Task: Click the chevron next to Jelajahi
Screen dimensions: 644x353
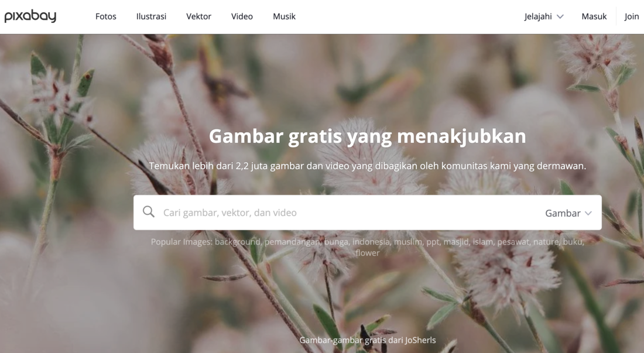Action: 560,17
